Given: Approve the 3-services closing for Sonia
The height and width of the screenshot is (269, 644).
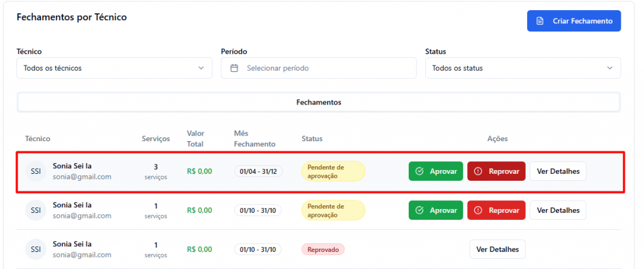Looking at the screenshot, I should tap(435, 171).
